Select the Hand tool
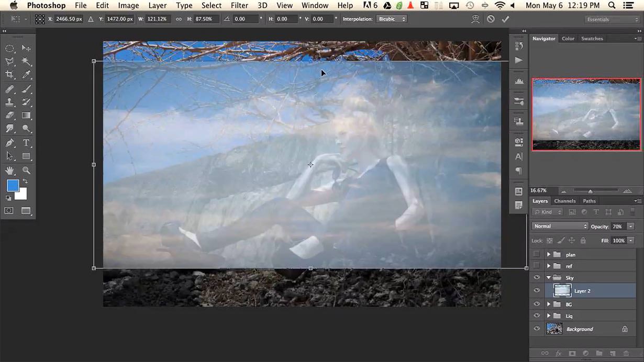Image resolution: width=644 pixels, height=362 pixels. (x=9, y=171)
